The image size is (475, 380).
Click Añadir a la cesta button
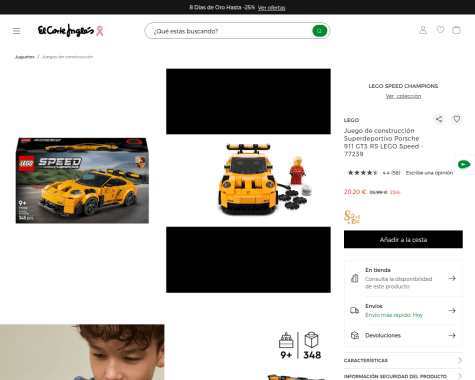tap(403, 239)
